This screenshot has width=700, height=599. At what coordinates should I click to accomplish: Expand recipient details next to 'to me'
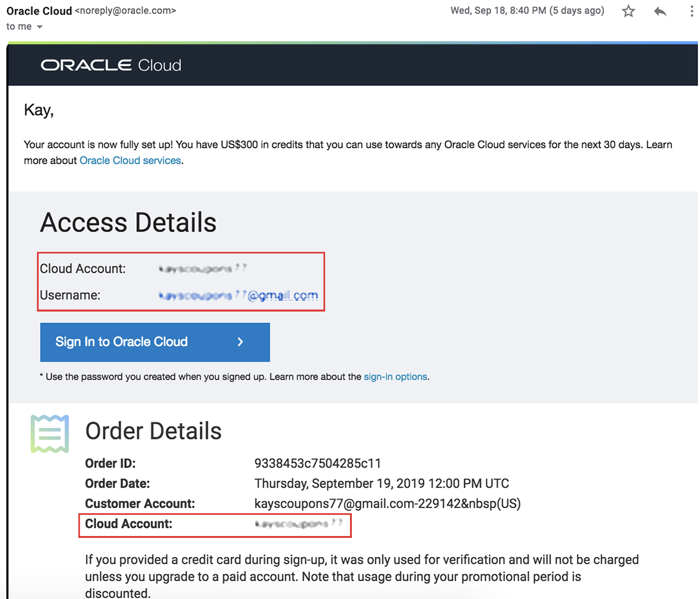coord(39,27)
